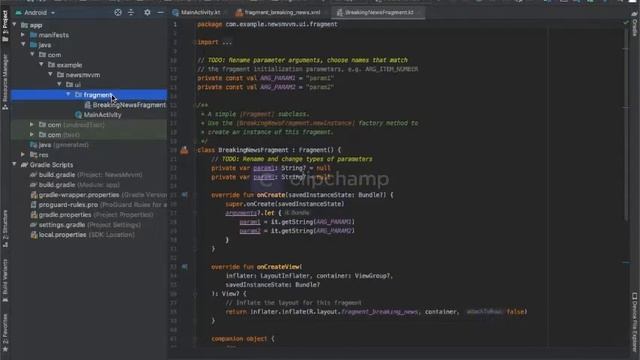Collapse the example package arrow
This screenshot has width=640, height=360.
click(41, 65)
